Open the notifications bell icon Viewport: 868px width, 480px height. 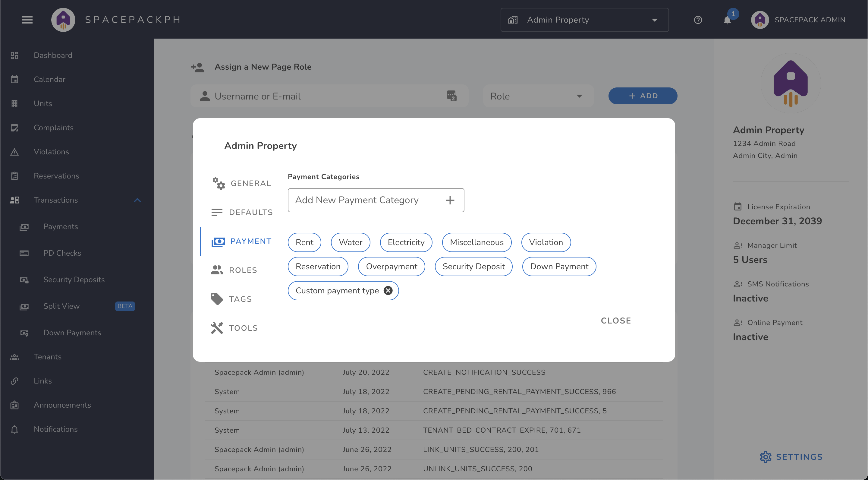727,20
